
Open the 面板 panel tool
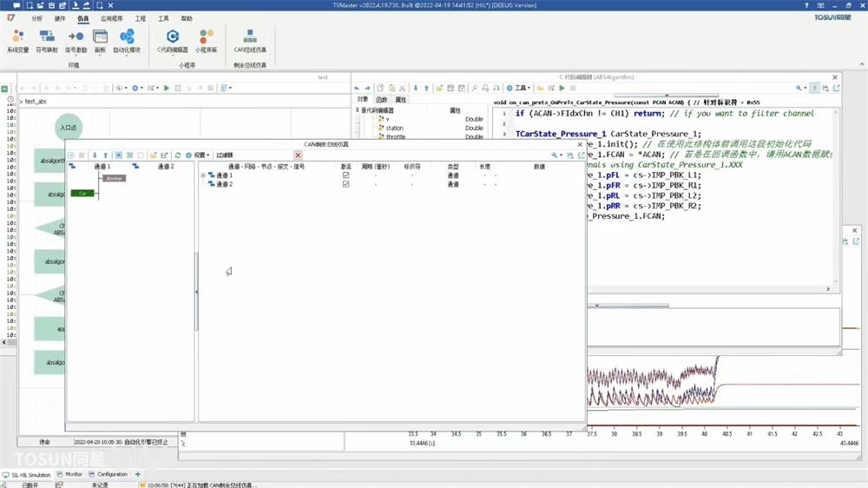pos(100,40)
